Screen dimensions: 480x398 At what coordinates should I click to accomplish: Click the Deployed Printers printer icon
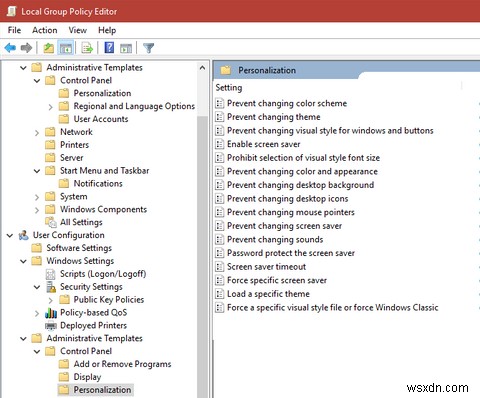tap(51, 326)
